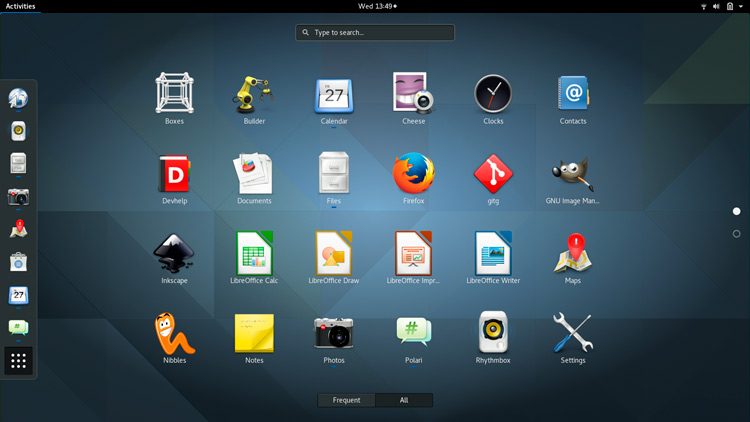The width and height of the screenshot is (750, 422).
Task: Open Software shopping bag in the dock
Action: (x=18, y=262)
